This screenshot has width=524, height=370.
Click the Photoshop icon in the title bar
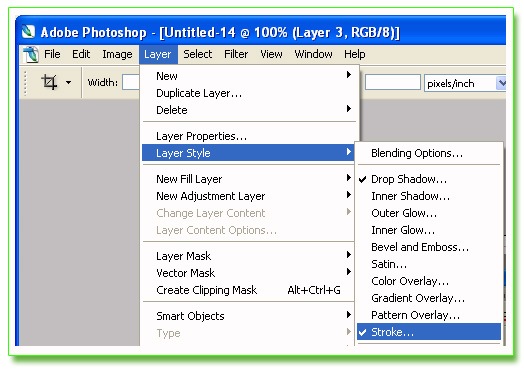click(x=28, y=32)
